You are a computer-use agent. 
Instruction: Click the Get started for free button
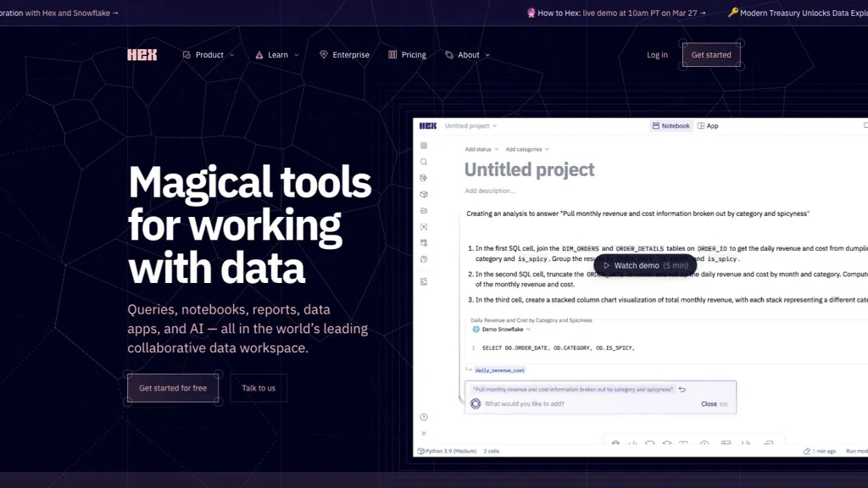[x=173, y=388]
